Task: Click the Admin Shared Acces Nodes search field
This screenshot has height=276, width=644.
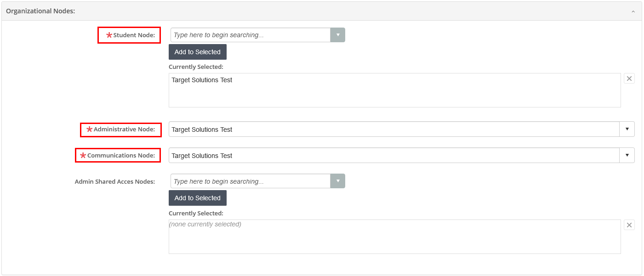Action: click(248, 181)
